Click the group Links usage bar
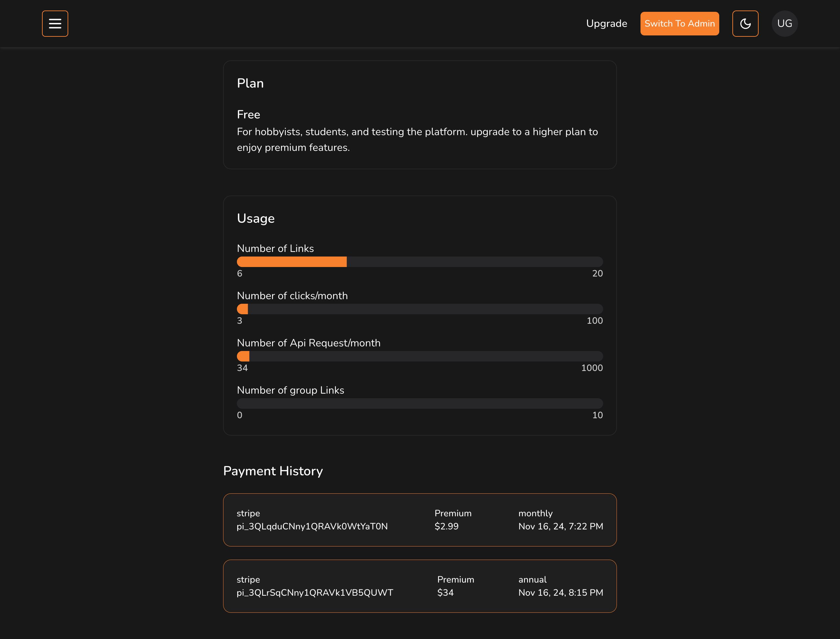Viewport: 840px width, 639px height. [x=420, y=403]
